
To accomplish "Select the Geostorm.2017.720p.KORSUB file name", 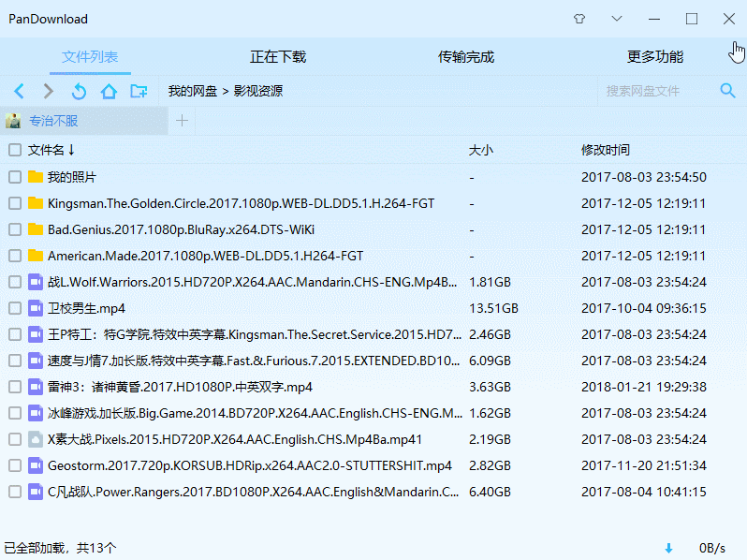I will pyautogui.click(x=250, y=465).
